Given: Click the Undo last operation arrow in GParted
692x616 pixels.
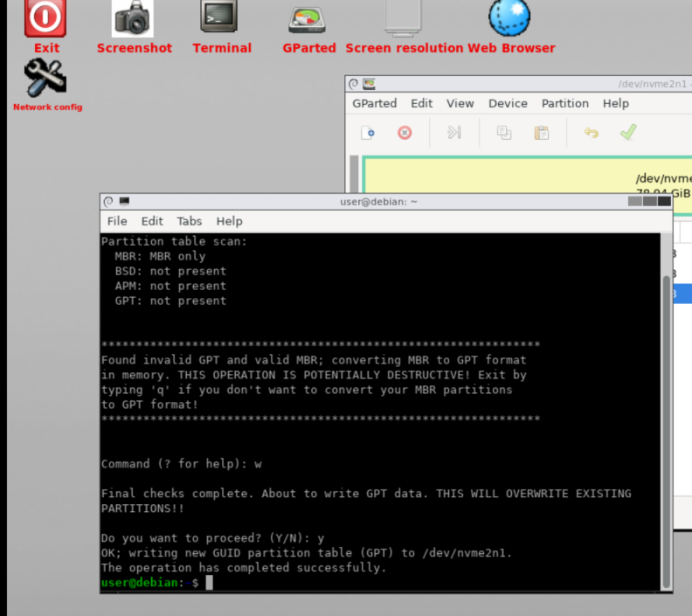Looking at the screenshot, I should (592, 133).
